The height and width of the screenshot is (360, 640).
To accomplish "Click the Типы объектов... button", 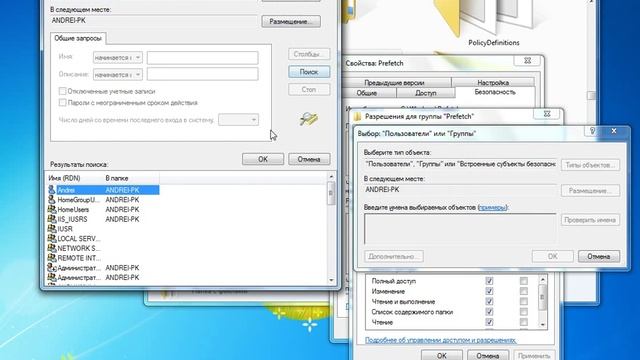I will coord(590,165).
